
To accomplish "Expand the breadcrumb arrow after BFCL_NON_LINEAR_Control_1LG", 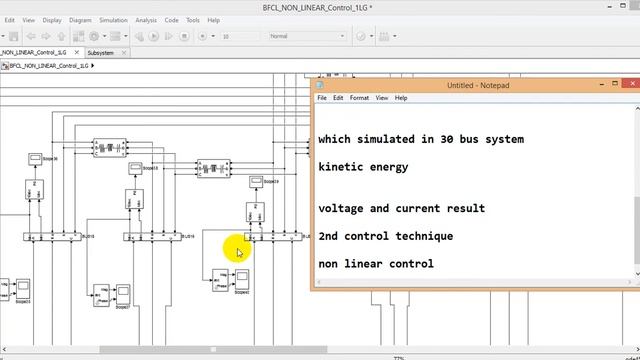I will point(93,66).
